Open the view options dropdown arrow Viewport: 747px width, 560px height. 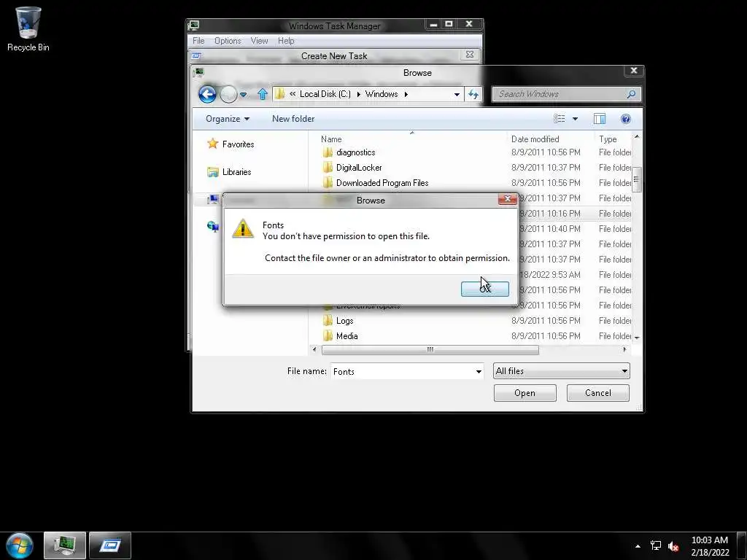(x=575, y=119)
